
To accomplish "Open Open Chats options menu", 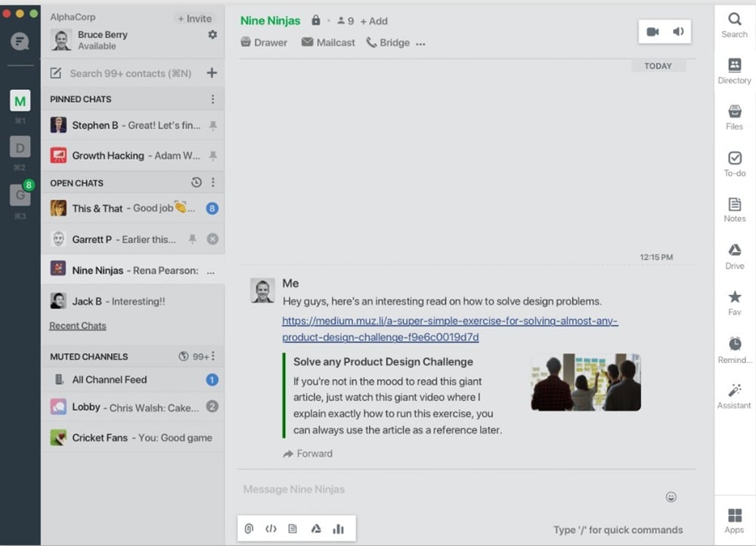I will [212, 182].
